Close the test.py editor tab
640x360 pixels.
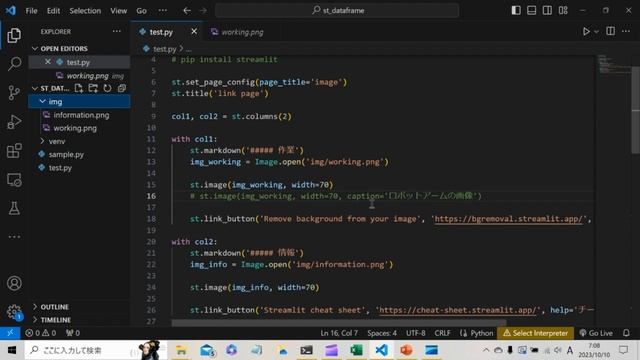coord(194,31)
